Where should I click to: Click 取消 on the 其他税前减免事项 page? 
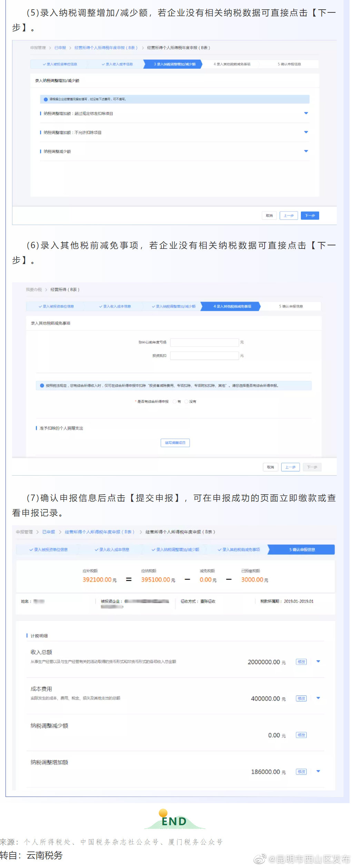[x=271, y=467]
